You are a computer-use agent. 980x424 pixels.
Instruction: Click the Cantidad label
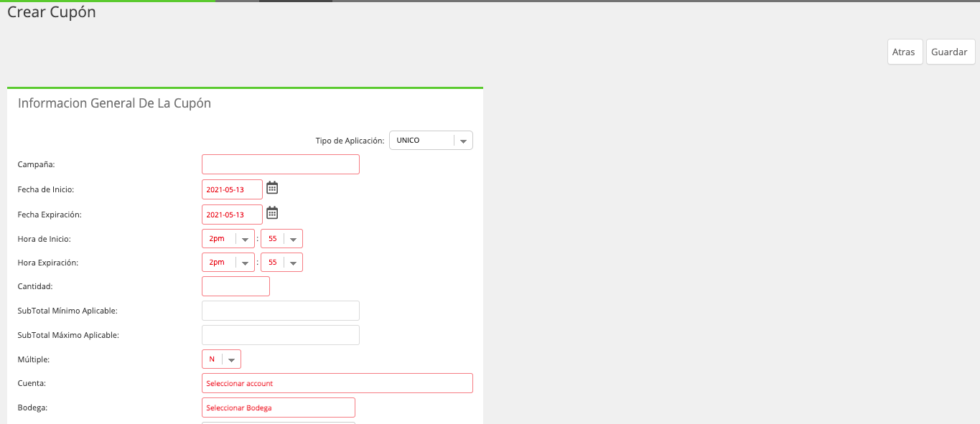click(35, 286)
